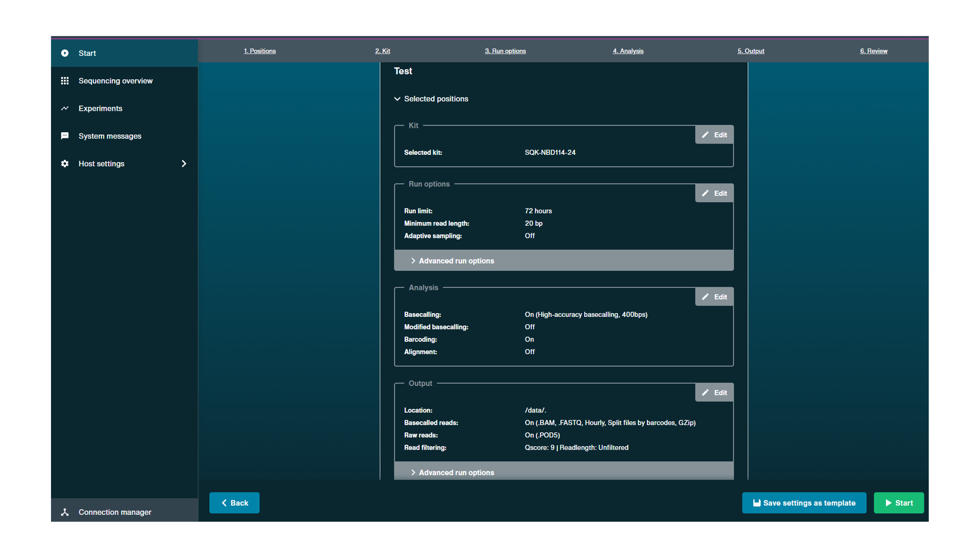Go to step 3. Run options

click(505, 51)
